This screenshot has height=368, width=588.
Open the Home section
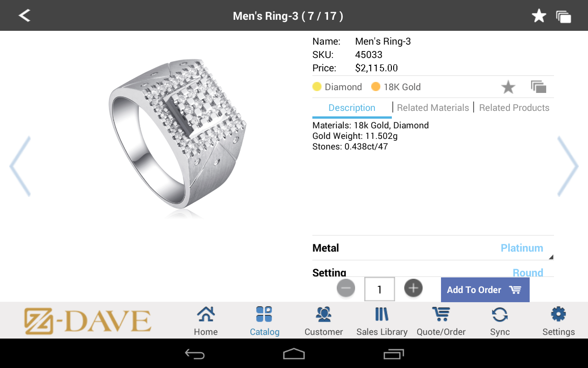206,321
